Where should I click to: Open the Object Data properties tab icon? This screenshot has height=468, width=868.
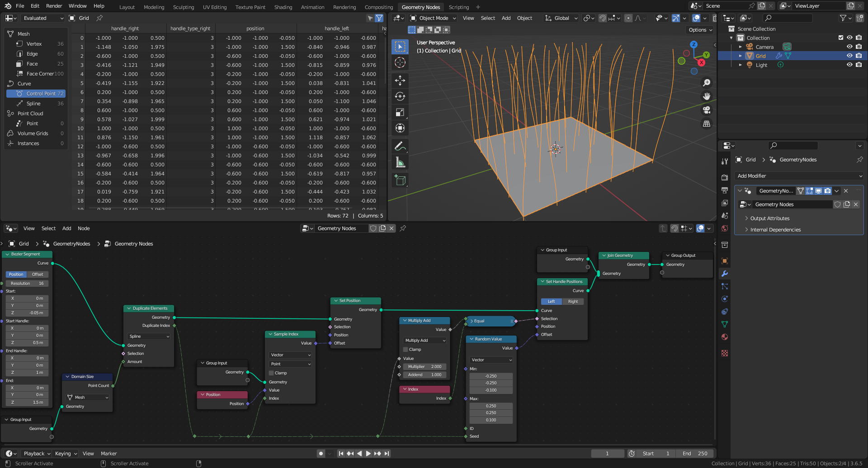[725, 324]
